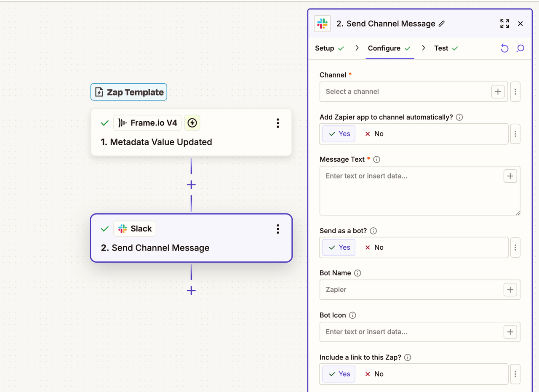Open the Channel select dropdown
This screenshot has width=539, height=392.
[x=404, y=92]
